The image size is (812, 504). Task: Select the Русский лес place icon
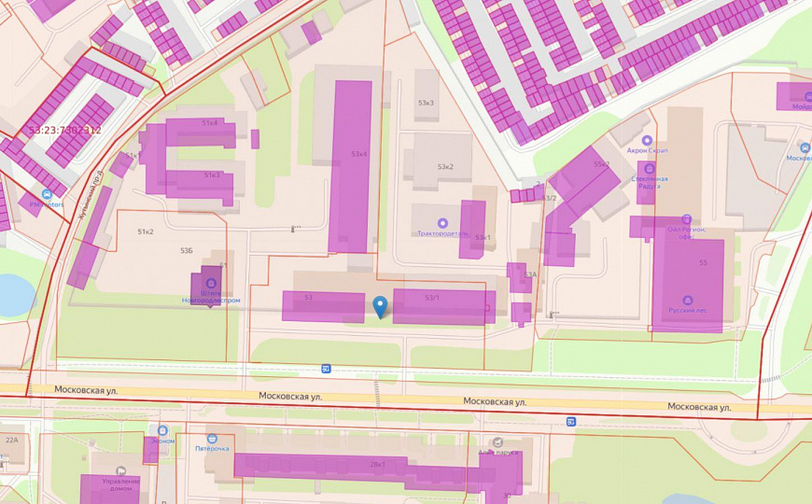click(688, 301)
